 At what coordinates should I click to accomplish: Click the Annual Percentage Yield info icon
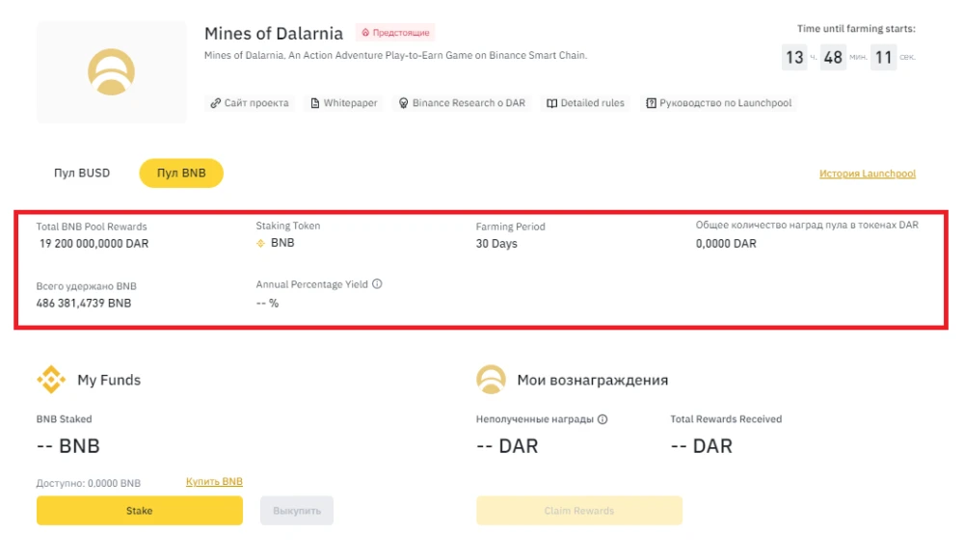click(377, 284)
